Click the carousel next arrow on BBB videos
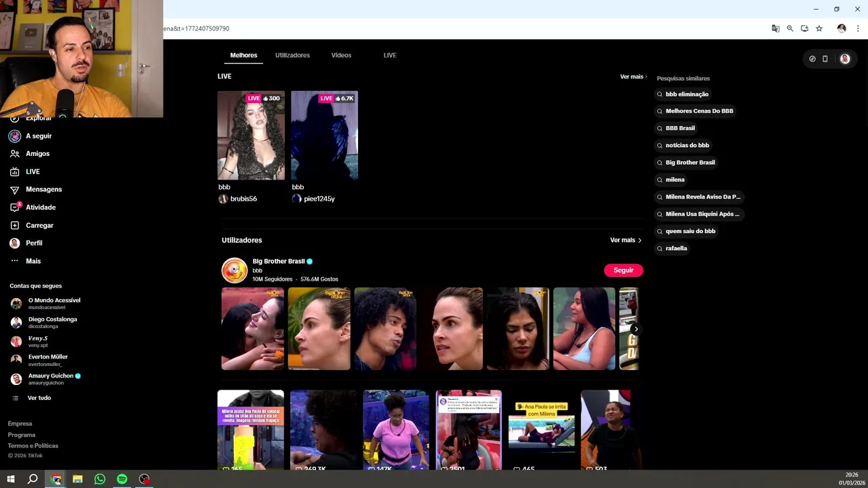This screenshot has width=868, height=488. 635,329
